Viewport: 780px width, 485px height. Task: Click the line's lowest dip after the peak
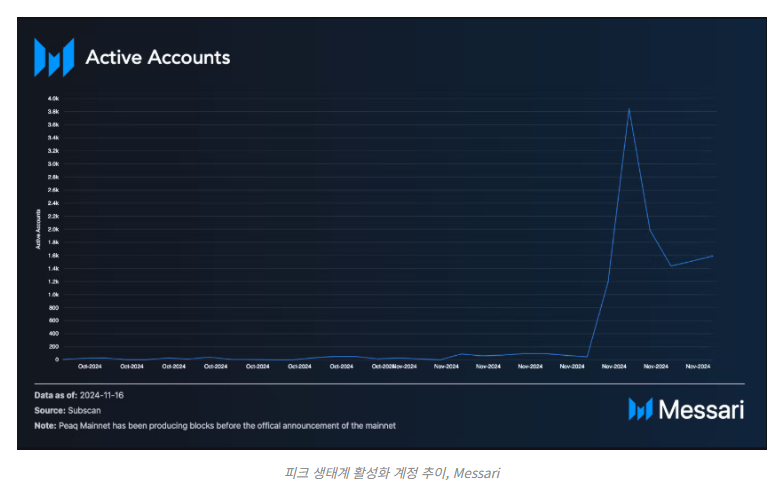(x=671, y=266)
